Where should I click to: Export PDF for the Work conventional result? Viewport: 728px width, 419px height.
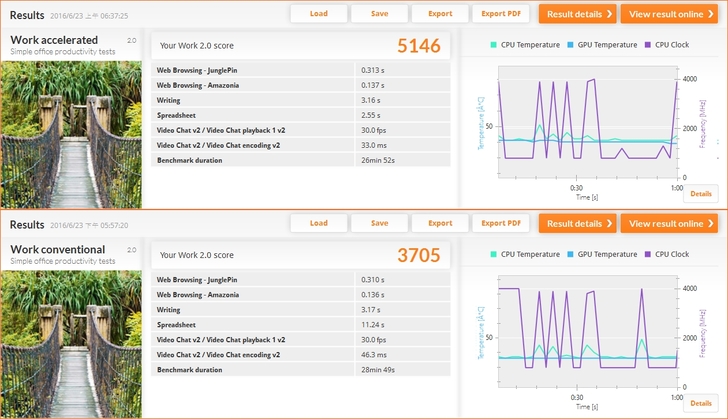point(500,223)
